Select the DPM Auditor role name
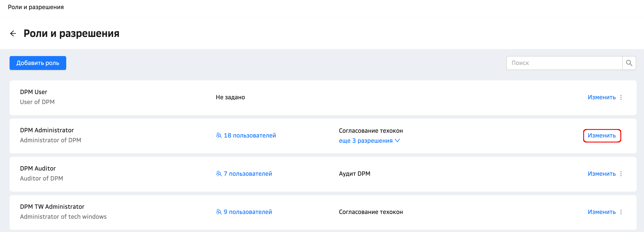Image resolution: width=644 pixels, height=232 pixels. coord(38,169)
